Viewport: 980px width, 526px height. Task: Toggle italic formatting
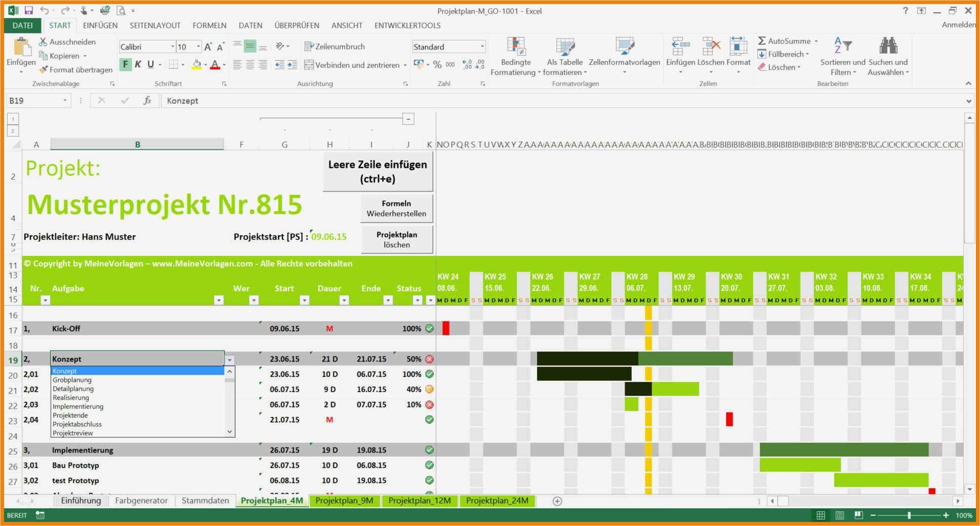pyautogui.click(x=137, y=65)
